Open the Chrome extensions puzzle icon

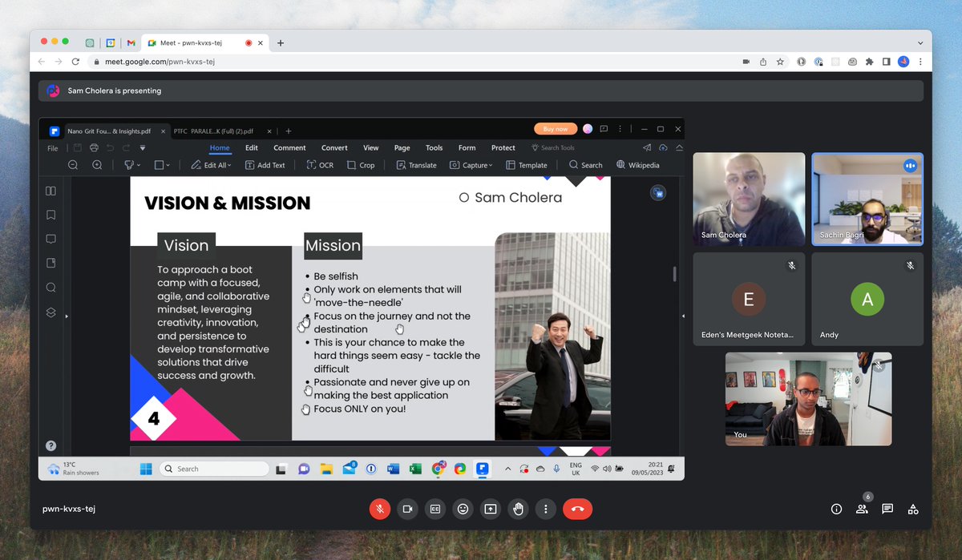tap(870, 62)
